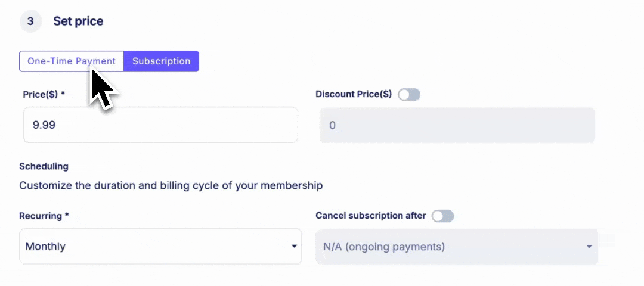The width and height of the screenshot is (644, 286).
Task: Open the N/A (ongoing payments) dropdown
Action: [x=457, y=247]
